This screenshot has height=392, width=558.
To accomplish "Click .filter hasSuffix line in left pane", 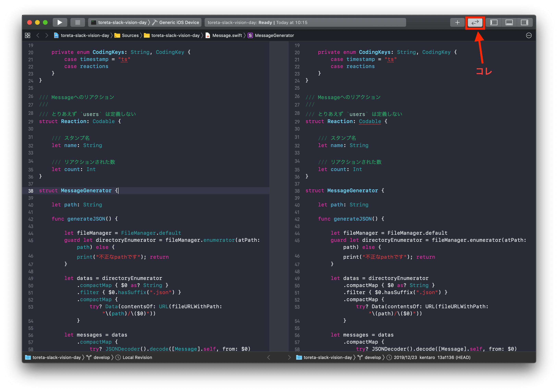I will click(x=129, y=292).
